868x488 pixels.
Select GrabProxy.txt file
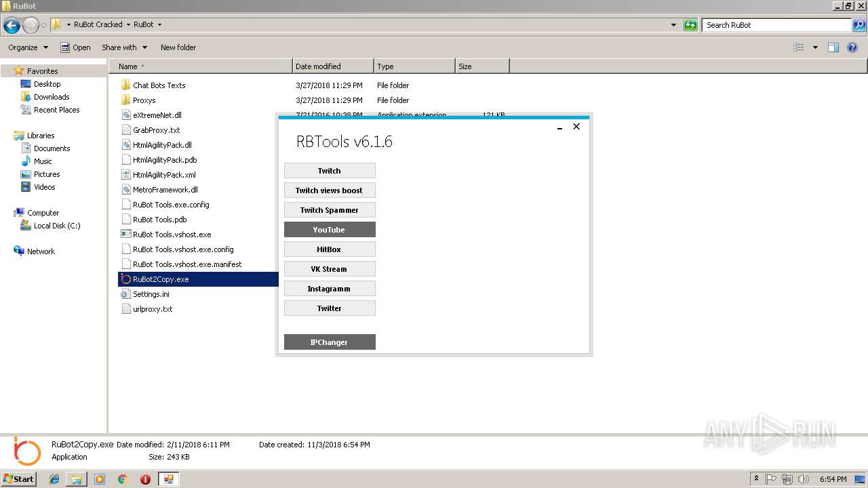point(156,130)
